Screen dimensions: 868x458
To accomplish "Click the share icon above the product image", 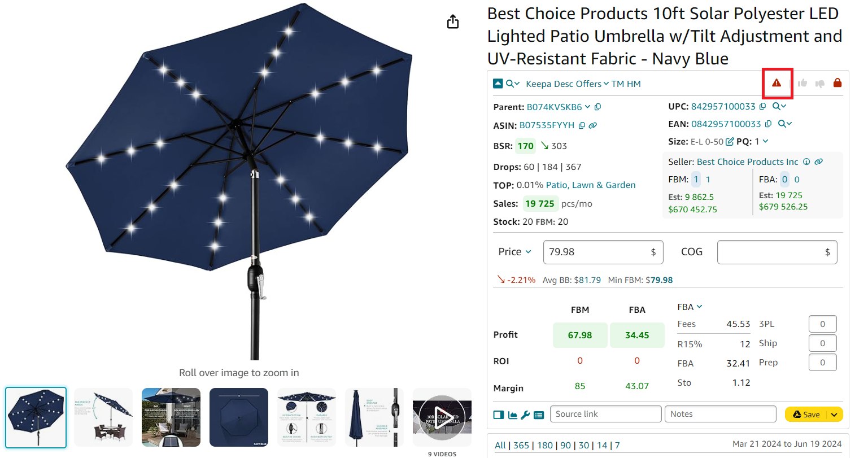I will 452,21.
